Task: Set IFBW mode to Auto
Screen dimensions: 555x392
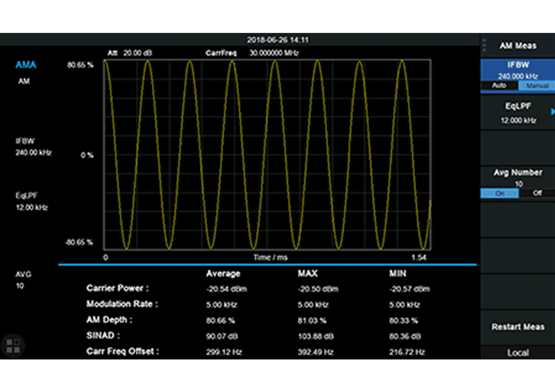Action: coord(499,85)
